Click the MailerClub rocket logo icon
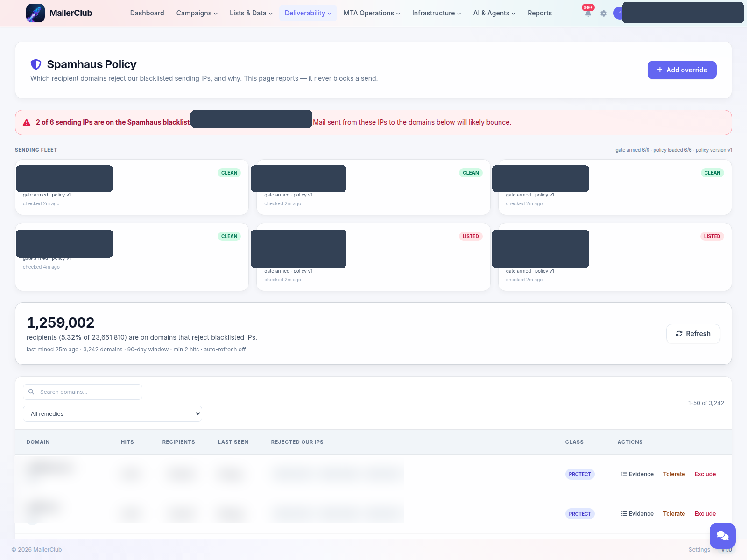Screen dimensions: 747x560 pos(35,13)
